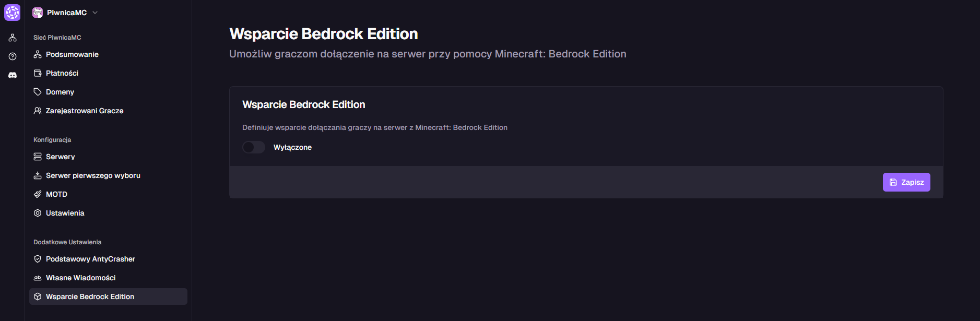The height and width of the screenshot is (321, 980).
Task: Click the card heading Wsparcie Bedrock Edition
Action: 304,104
